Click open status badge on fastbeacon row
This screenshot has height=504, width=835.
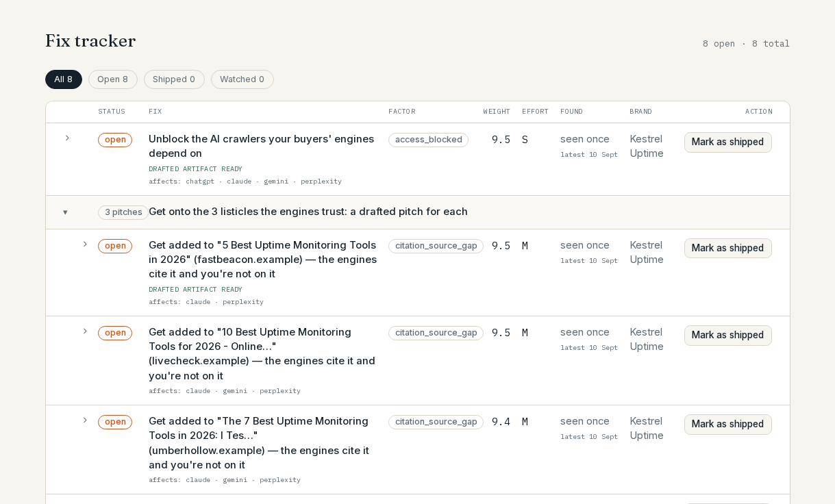[115, 246]
